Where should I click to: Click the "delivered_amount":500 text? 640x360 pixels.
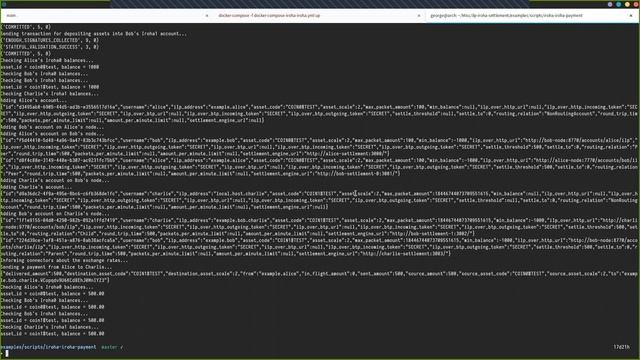32,273
